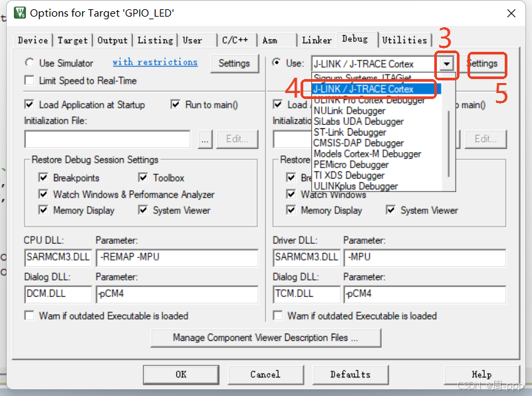Select the "Use Simulator" radio button

point(29,62)
